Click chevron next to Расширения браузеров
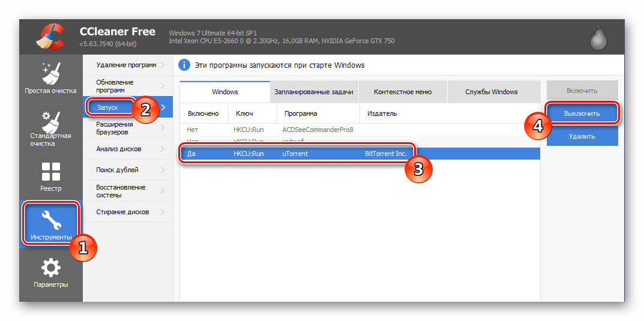This screenshot has height=321, width=644. click(163, 128)
